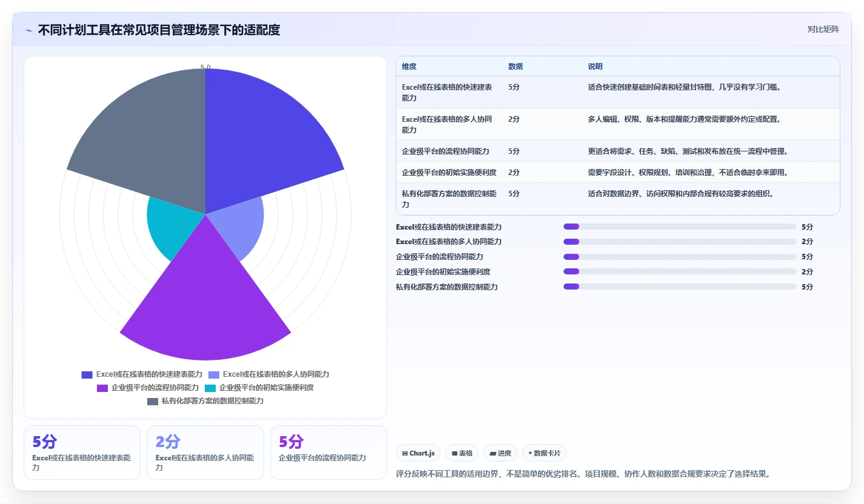The image size is (864, 504).
Task: Click table cell 企业级平台的初始实施便利度
Action: click(449, 172)
